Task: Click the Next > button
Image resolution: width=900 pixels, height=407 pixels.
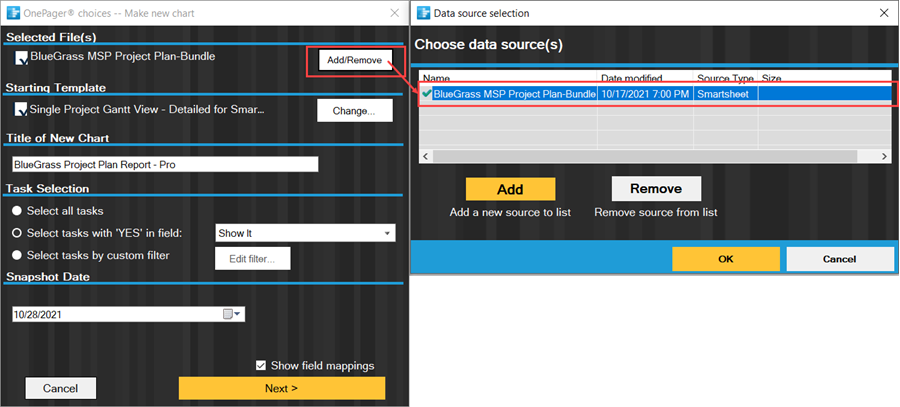Action: click(282, 388)
